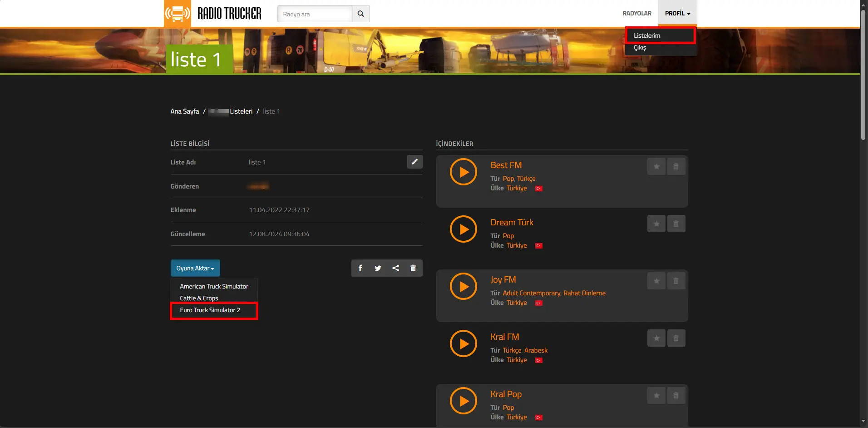The image size is (868, 428).
Task: Go to RADYOLAR page
Action: (x=637, y=13)
